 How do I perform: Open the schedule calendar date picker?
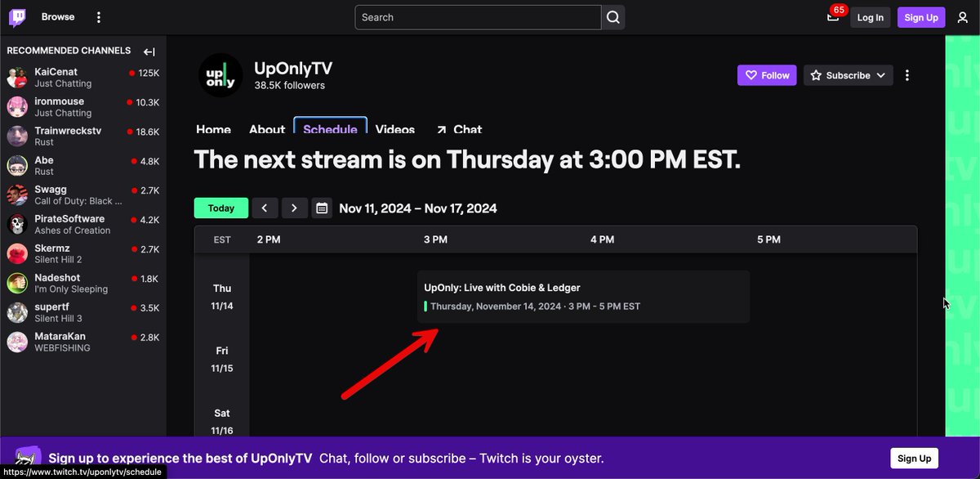(x=322, y=208)
